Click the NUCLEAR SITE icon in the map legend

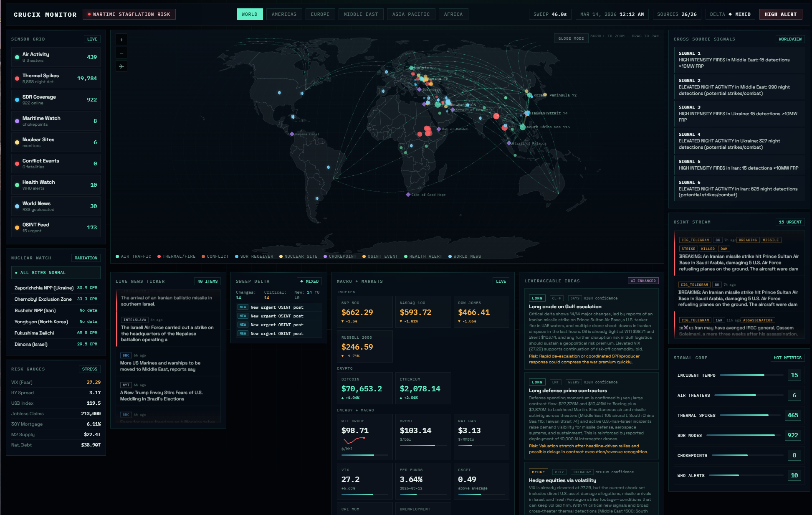point(282,256)
